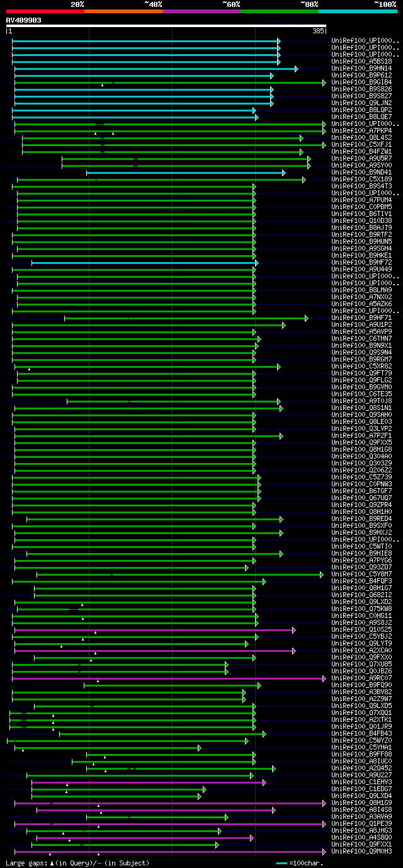Select label UniRef100_A9T0J8
The width and height of the screenshot is (403, 868).
tap(363, 401)
